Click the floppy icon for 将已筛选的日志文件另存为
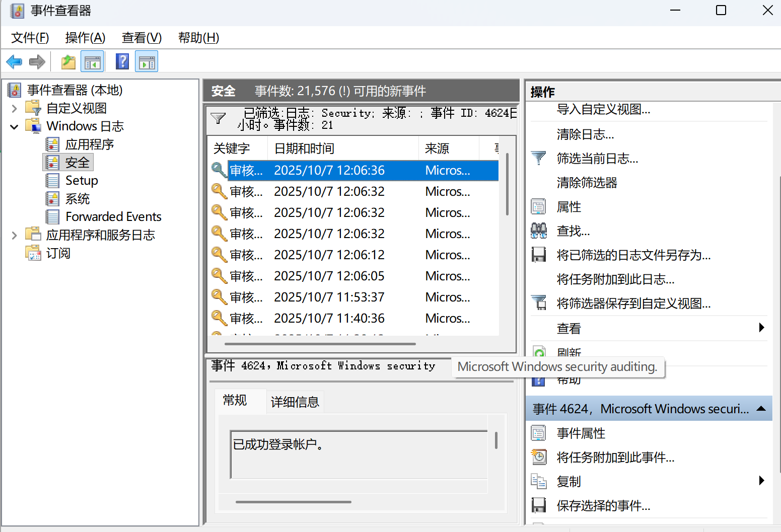The width and height of the screenshot is (781, 532). (x=539, y=255)
